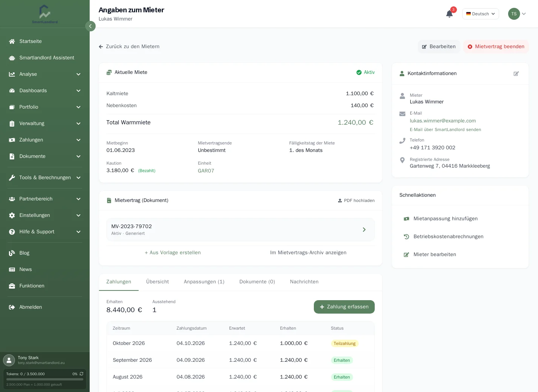Open the GAR07 unit link
The height and width of the screenshot is (392, 538).
pyautogui.click(x=206, y=171)
